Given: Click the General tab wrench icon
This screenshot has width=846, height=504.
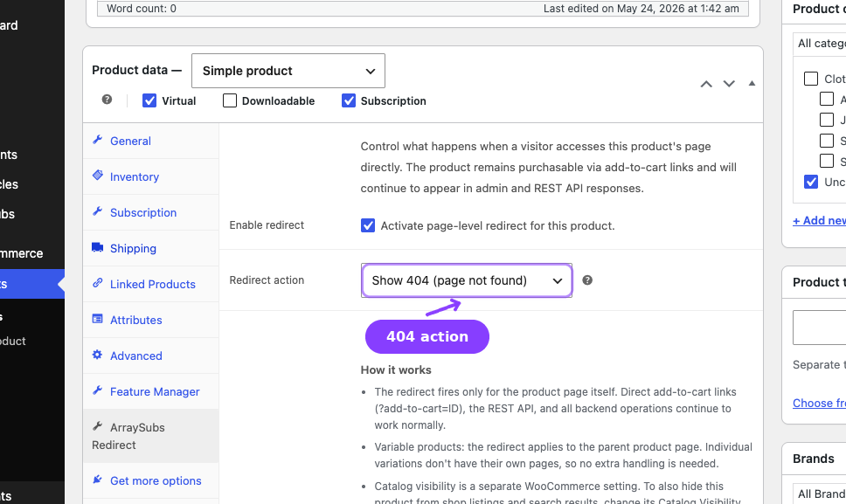Looking at the screenshot, I should click(x=98, y=140).
